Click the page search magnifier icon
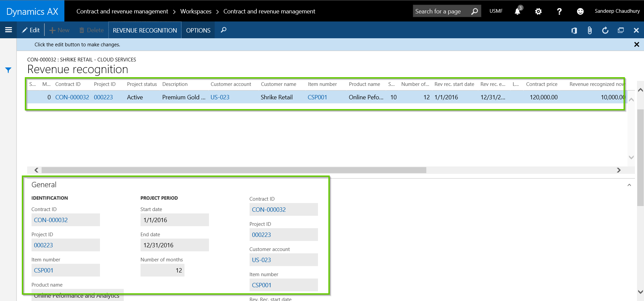Screen dimensions: 644x301 click(474, 11)
